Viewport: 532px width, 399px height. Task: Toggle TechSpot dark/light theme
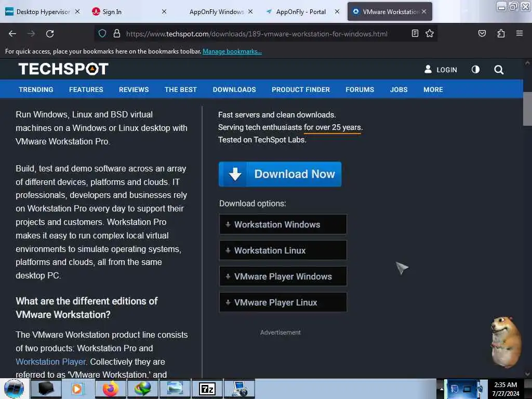point(475,70)
